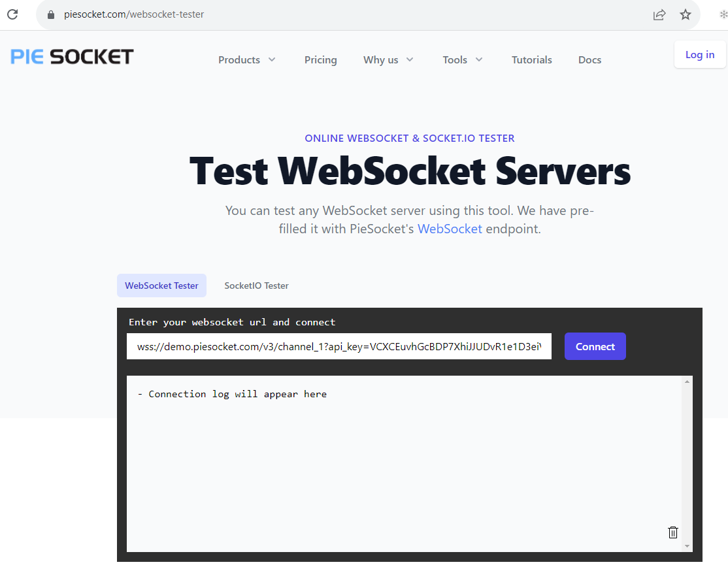Select the WebSocket Tester tab
This screenshot has width=728, height=571.
pyautogui.click(x=161, y=285)
